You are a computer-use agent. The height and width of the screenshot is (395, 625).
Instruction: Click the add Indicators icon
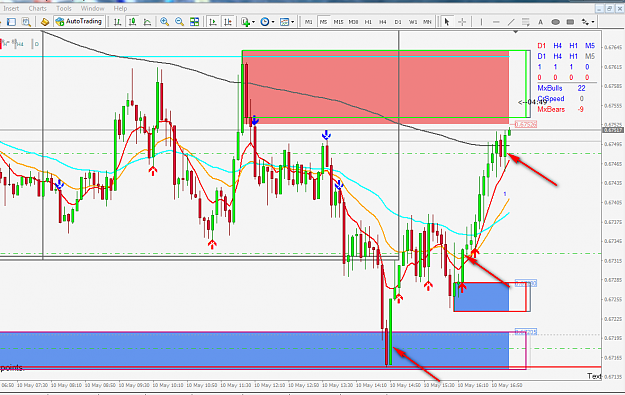(x=246, y=22)
